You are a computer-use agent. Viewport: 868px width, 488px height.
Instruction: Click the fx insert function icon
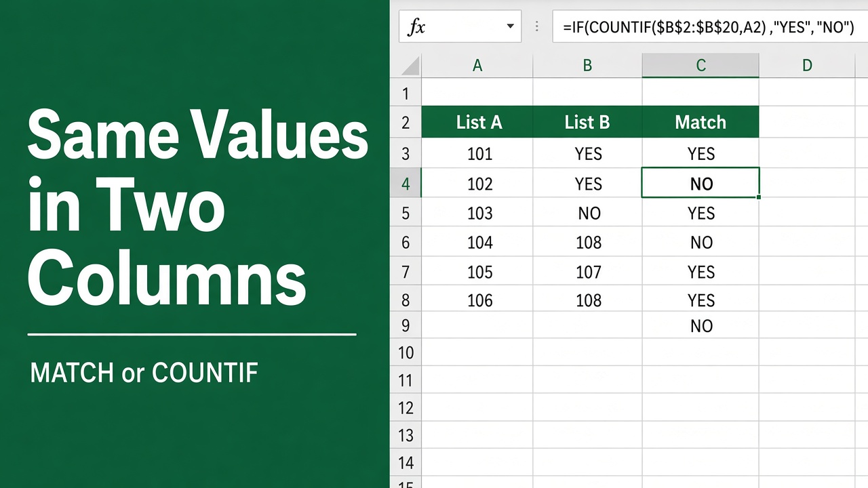416,27
